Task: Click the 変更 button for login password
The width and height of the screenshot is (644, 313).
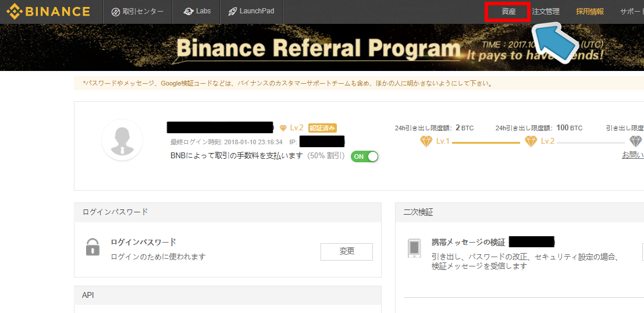Action: click(347, 252)
